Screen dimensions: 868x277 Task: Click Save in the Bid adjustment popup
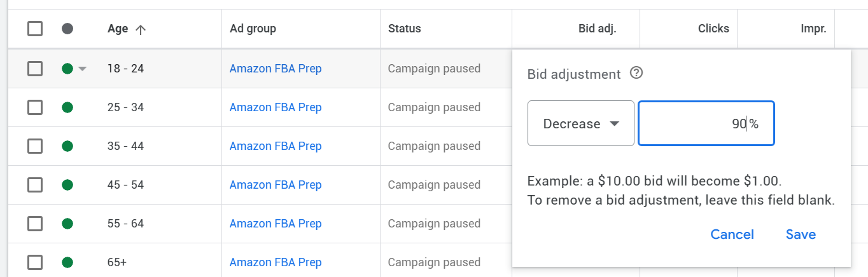coord(801,234)
